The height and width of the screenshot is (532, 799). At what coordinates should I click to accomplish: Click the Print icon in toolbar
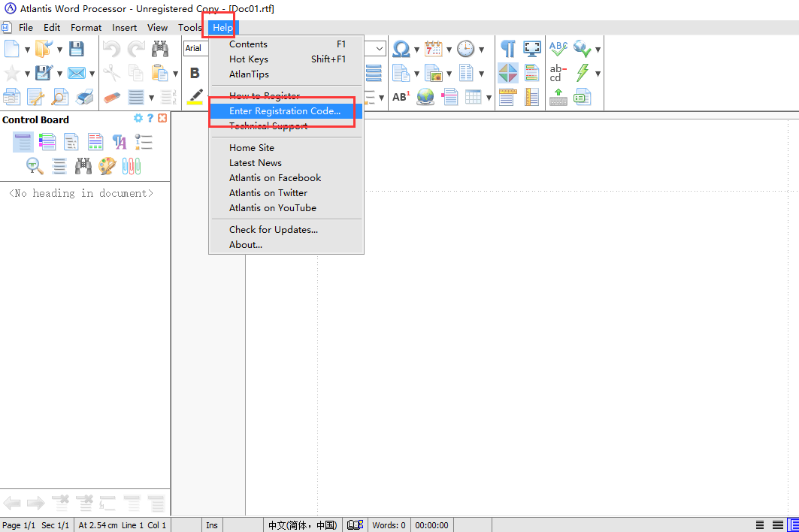[84, 97]
